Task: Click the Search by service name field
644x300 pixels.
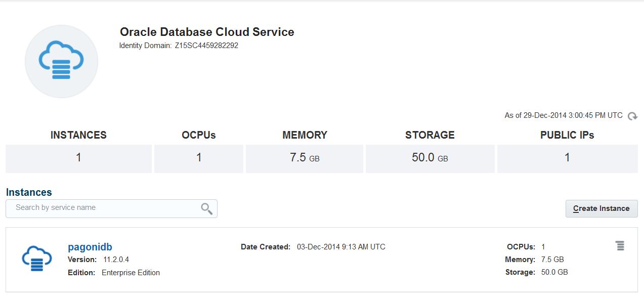Action: click(x=101, y=208)
